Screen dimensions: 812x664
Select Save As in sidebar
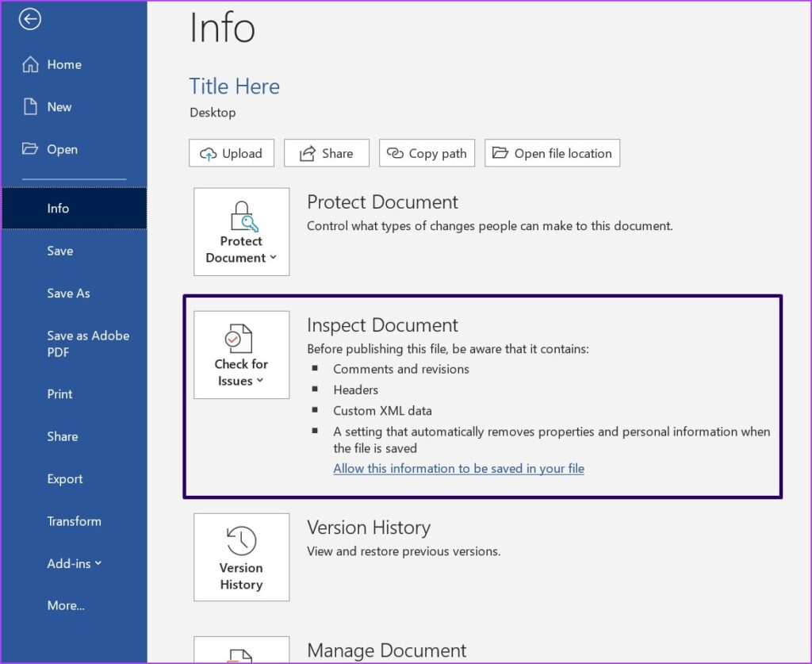68,294
